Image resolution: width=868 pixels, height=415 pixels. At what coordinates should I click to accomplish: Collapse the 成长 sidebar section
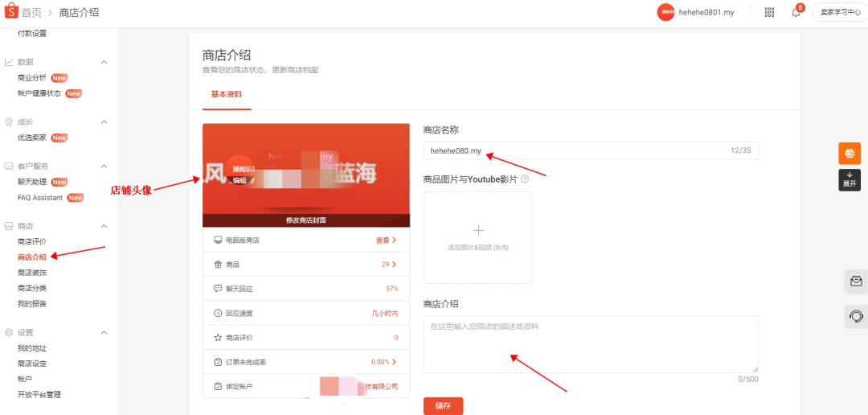[104, 122]
